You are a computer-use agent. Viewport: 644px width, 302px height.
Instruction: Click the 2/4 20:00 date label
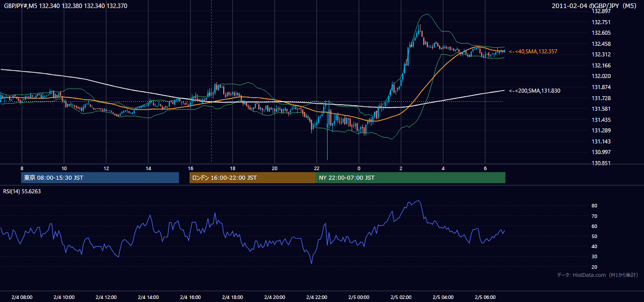275,297
